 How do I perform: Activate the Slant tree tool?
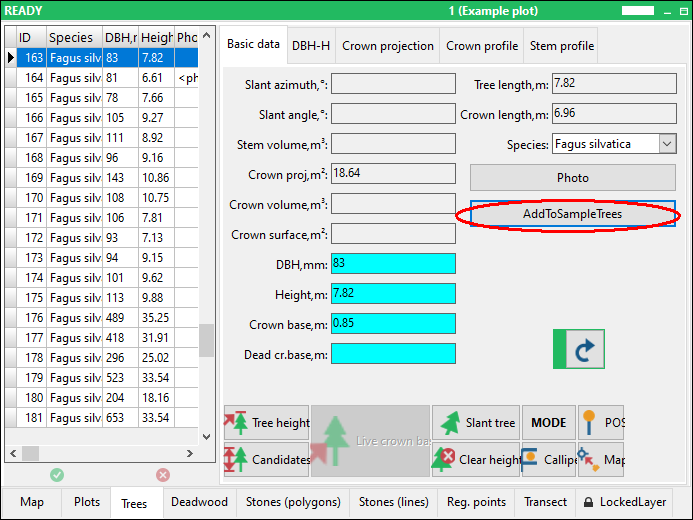click(476, 423)
